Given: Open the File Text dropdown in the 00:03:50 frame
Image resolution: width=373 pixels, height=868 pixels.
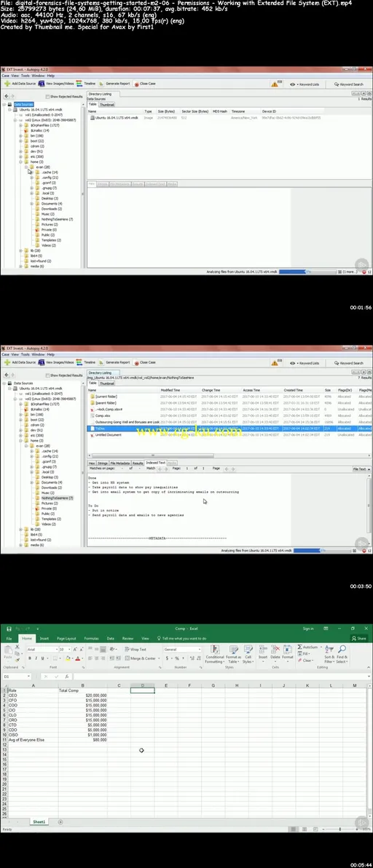Looking at the screenshot, I should [x=361, y=469].
